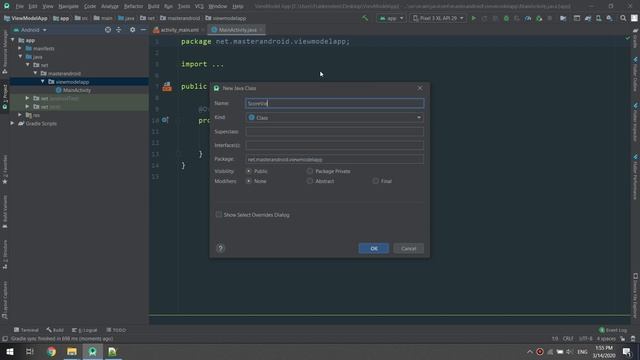
Task: Click the scroll-from-source target icon in Project panel
Action: pos(108,30)
